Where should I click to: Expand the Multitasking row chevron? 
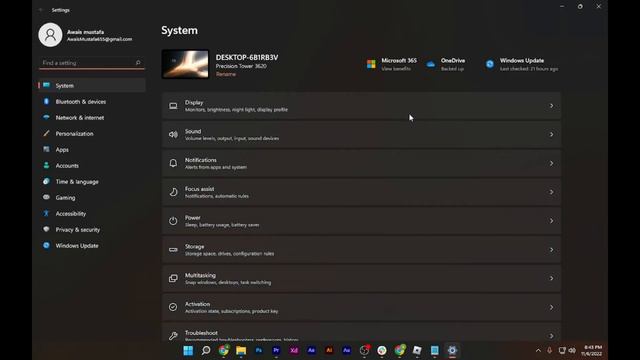click(x=551, y=278)
